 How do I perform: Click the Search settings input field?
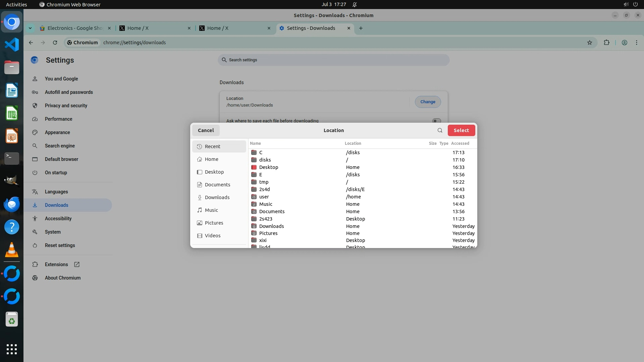333,60
